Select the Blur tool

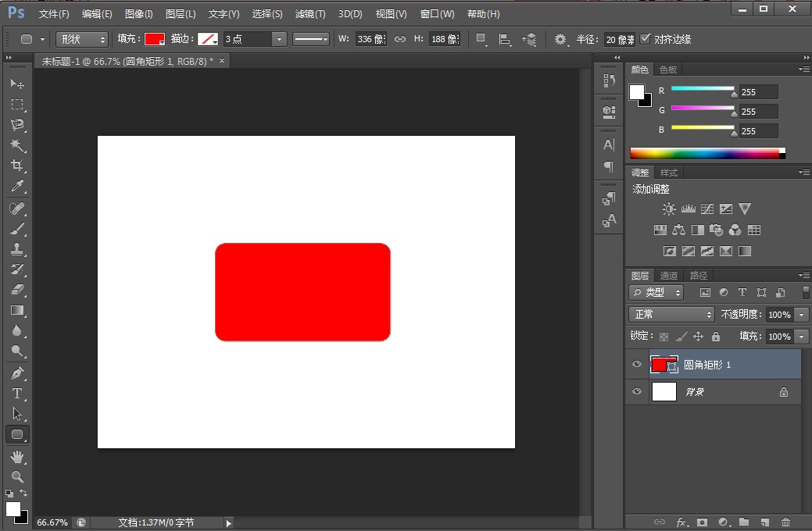(17, 331)
